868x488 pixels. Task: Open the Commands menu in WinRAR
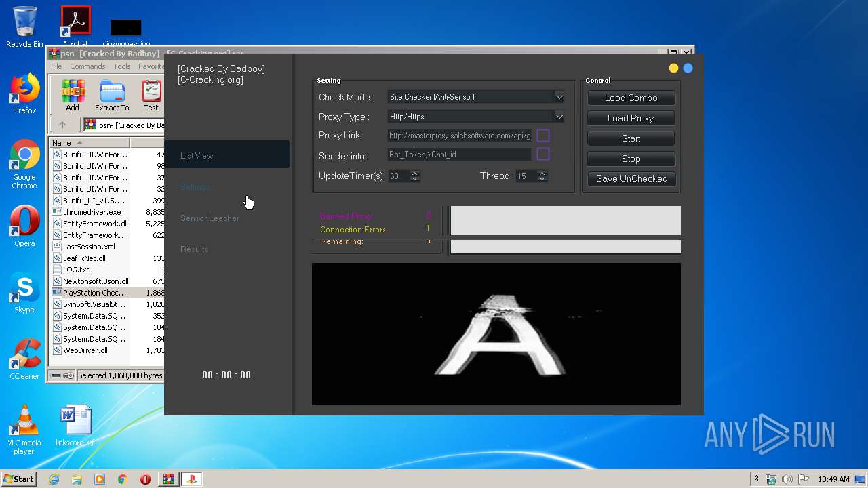[87, 66]
